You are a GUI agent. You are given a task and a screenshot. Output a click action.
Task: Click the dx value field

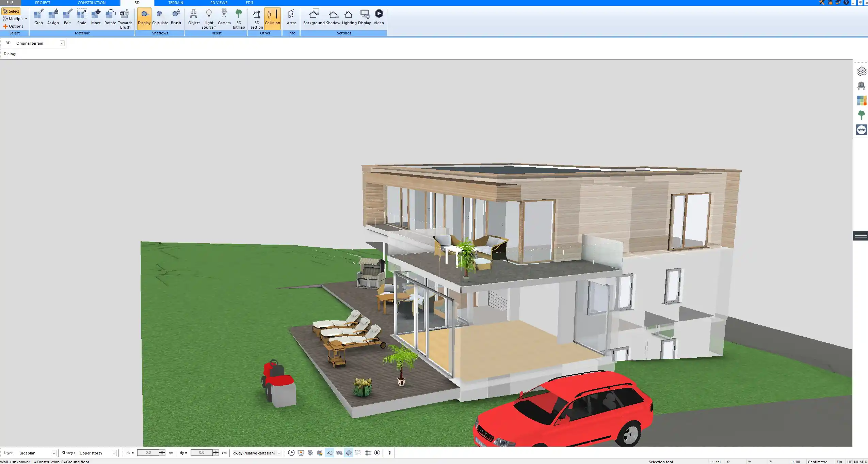[148, 453]
